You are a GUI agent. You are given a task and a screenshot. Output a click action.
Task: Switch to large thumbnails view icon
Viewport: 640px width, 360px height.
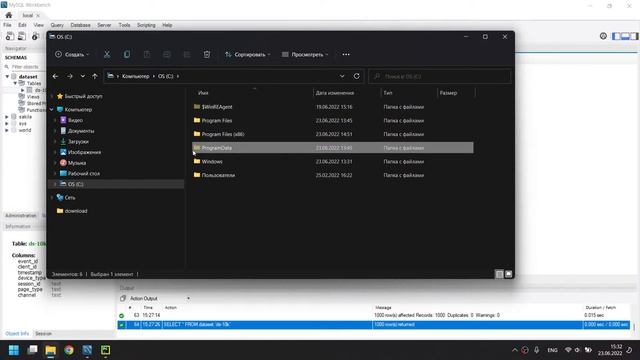click(x=509, y=274)
